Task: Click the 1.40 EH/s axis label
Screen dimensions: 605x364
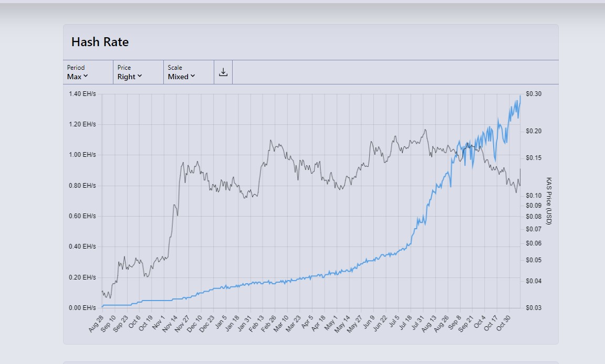Action: click(82, 94)
